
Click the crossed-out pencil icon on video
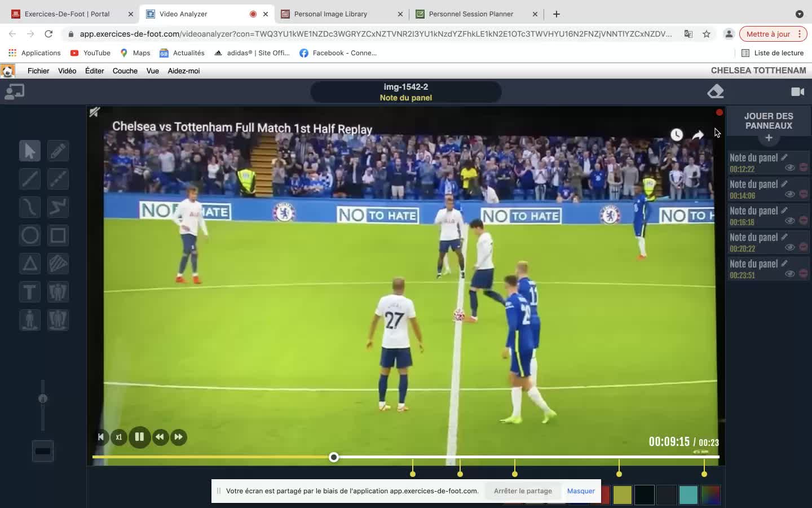click(x=95, y=112)
